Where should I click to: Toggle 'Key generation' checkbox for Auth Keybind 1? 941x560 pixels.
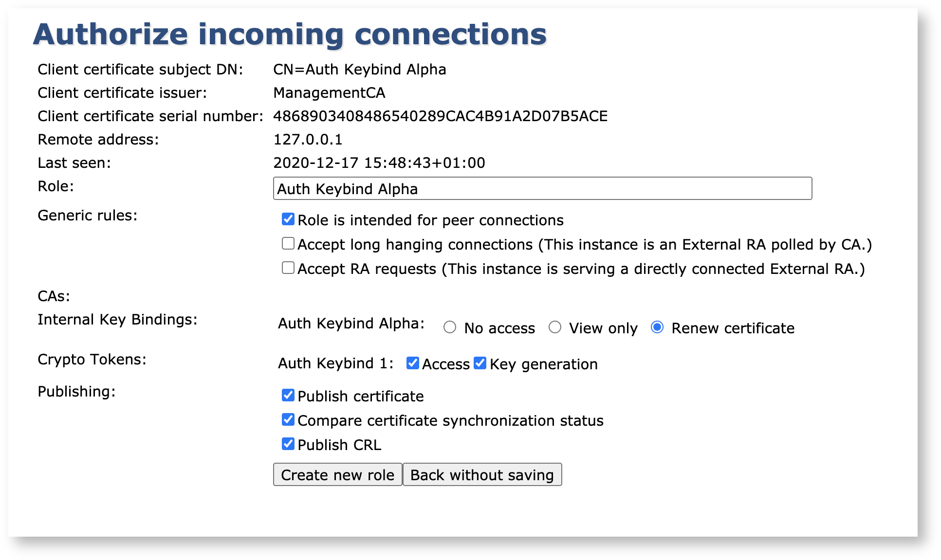(479, 363)
